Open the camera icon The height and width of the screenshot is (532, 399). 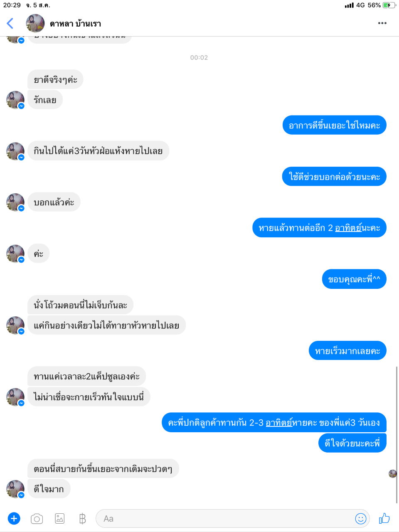(x=37, y=519)
